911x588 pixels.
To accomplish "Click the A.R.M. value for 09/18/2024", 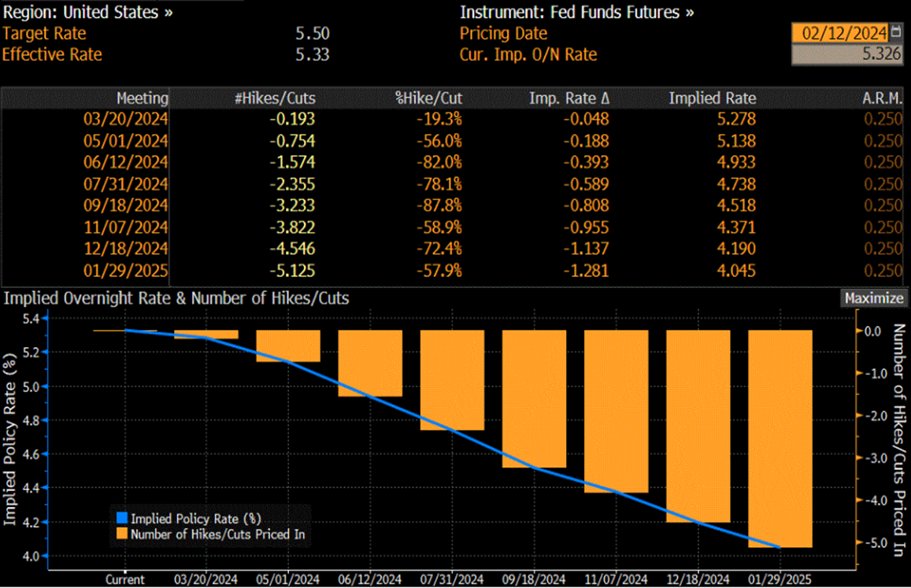I will [x=883, y=206].
